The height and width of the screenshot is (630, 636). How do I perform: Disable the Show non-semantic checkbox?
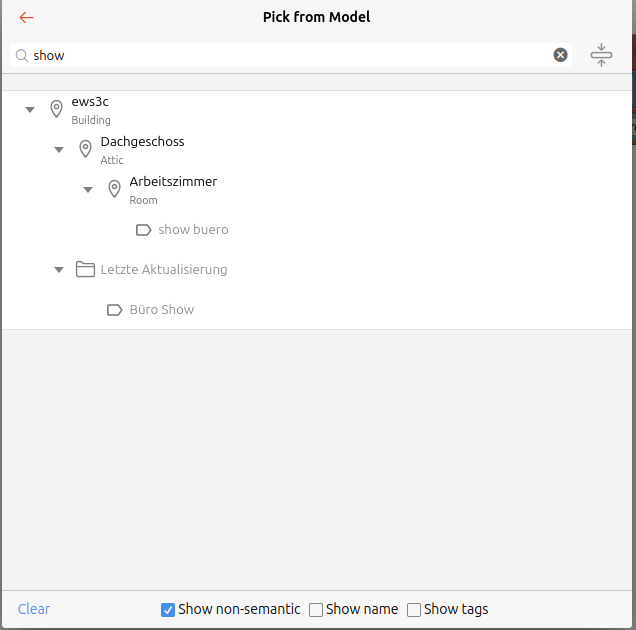(168, 610)
